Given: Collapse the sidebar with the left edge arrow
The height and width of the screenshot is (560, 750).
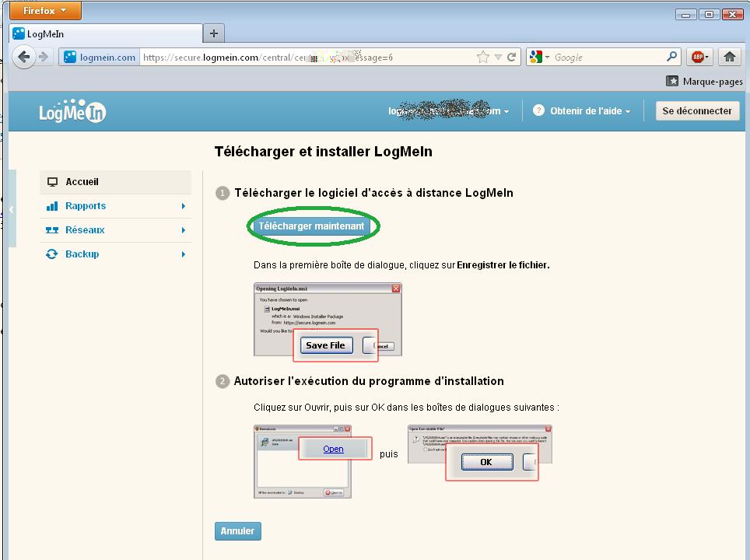Looking at the screenshot, I should [x=12, y=209].
